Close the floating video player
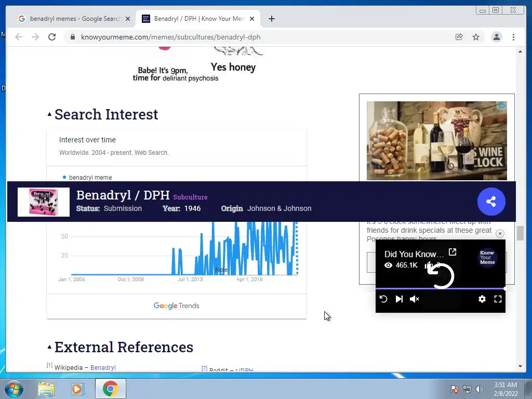Screen dimensions: 532x399 500,233
